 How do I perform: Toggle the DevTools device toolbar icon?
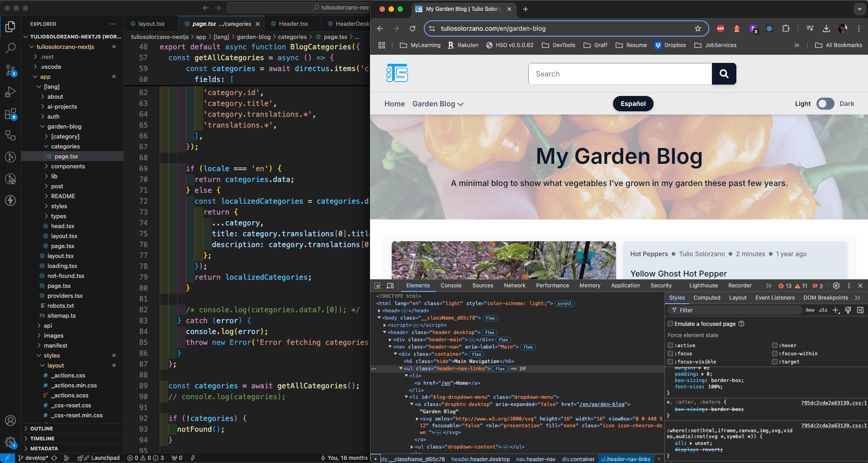click(x=390, y=286)
